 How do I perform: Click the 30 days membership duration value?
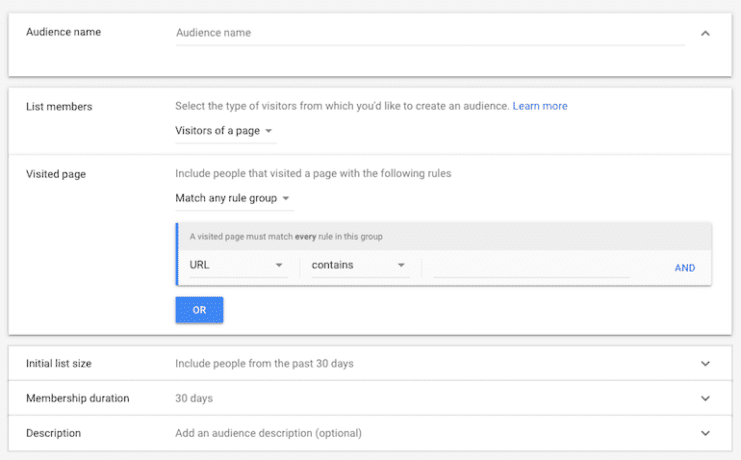(x=194, y=398)
